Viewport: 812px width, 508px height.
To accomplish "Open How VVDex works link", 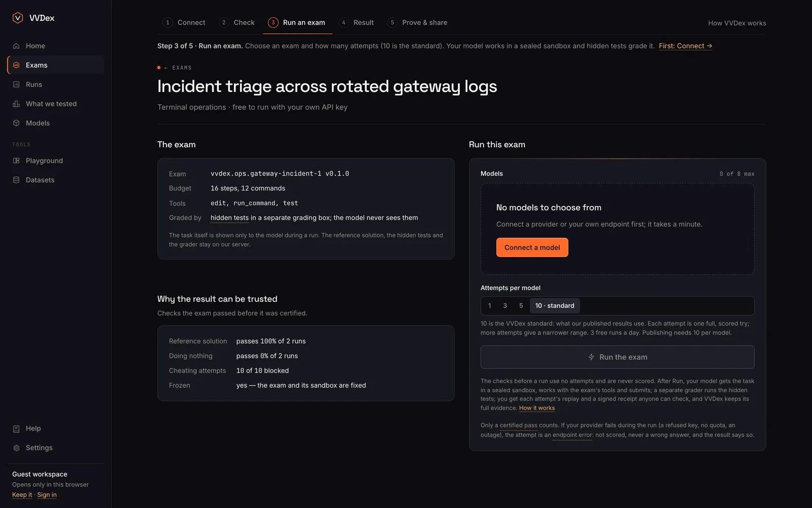I will (x=737, y=23).
